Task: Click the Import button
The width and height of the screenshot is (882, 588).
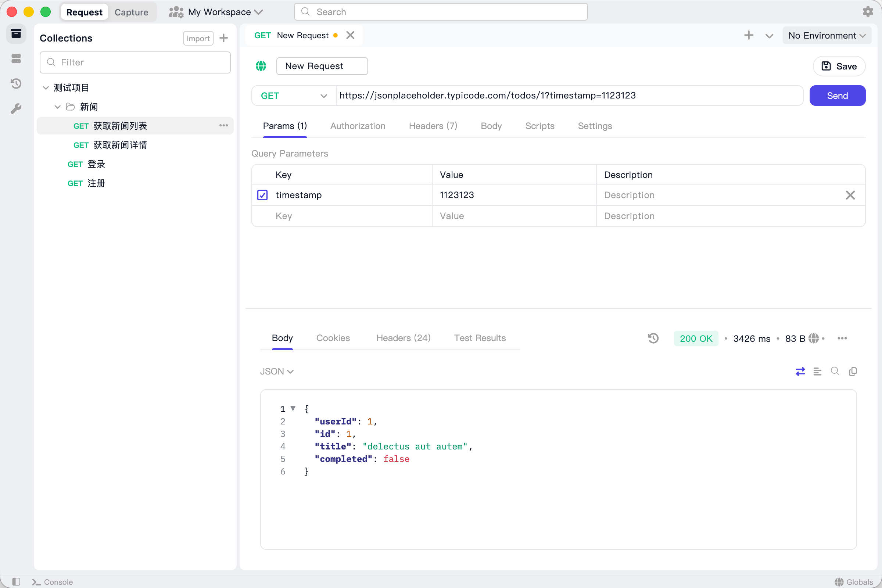Action: pos(198,38)
